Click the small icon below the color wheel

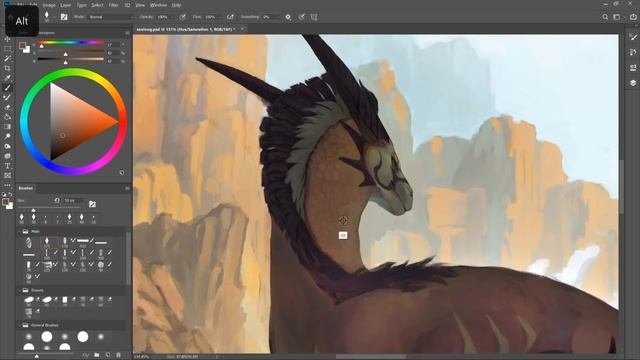click(122, 173)
